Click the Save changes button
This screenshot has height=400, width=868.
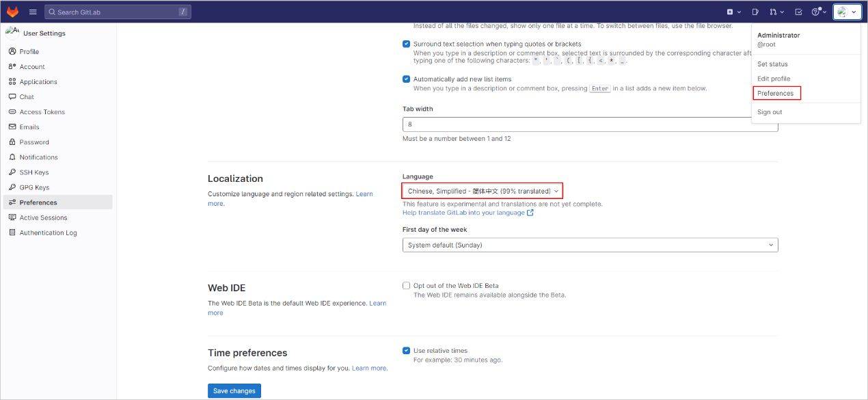(x=234, y=390)
